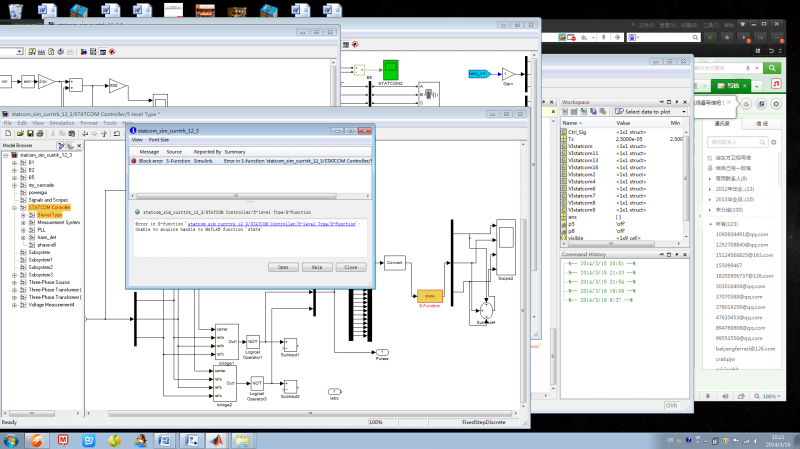
Task: Select 5-level Type in Model Browser
Action: [x=49, y=214]
